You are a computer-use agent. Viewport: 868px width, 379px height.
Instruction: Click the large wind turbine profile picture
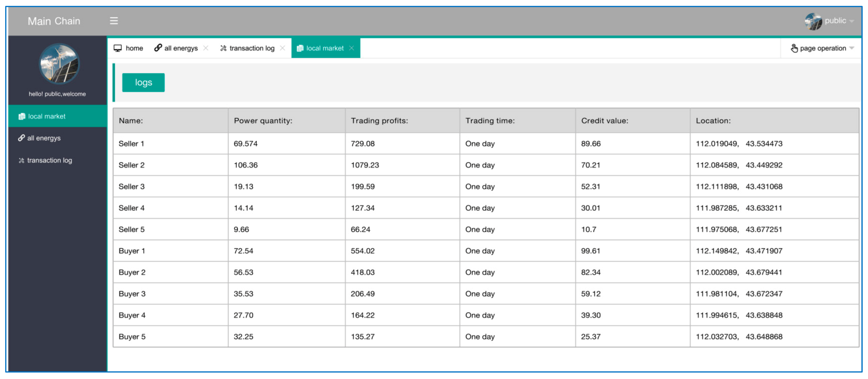(59, 63)
